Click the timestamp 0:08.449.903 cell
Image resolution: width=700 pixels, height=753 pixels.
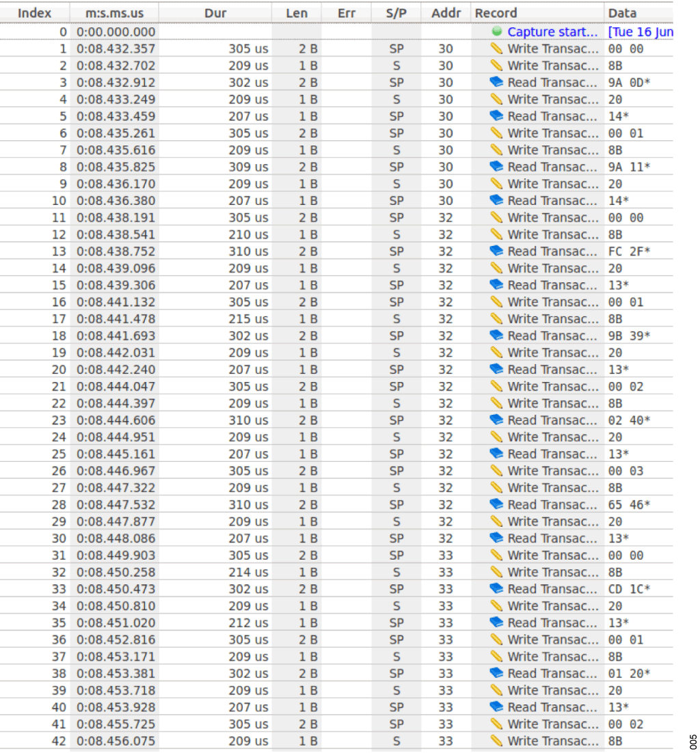click(x=116, y=556)
